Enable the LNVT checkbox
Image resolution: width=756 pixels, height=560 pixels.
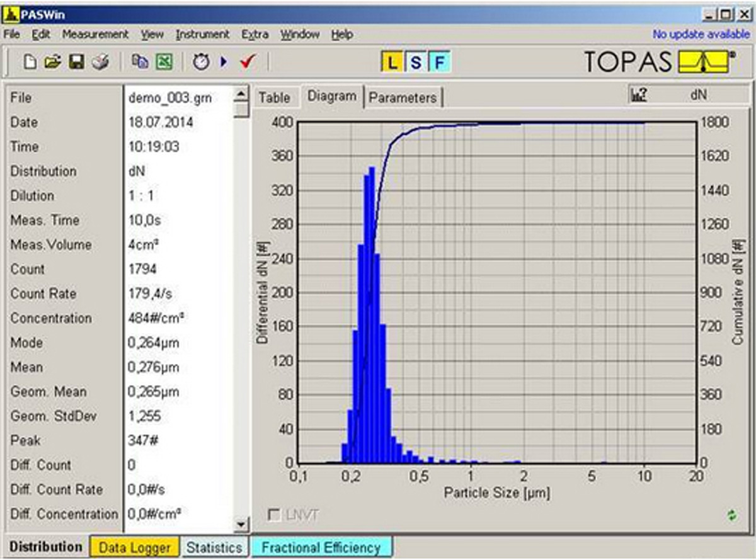coord(275,513)
